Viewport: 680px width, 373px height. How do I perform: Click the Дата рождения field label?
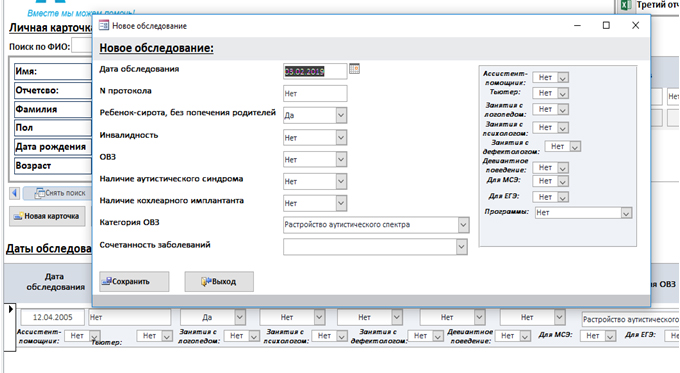(53, 147)
